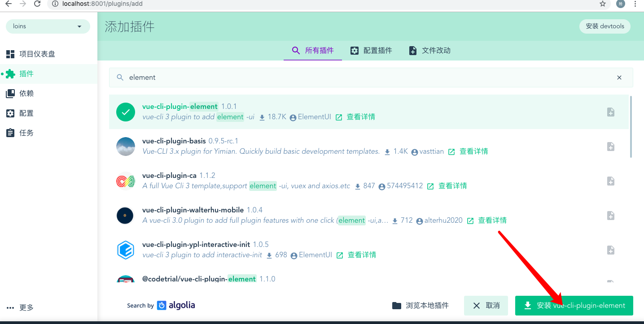The width and height of the screenshot is (644, 324).
Task: Select 任务 in the sidebar
Action: click(48, 133)
